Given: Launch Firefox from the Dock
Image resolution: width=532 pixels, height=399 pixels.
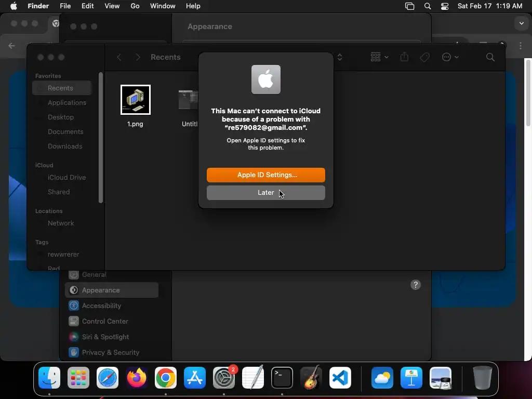Looking at the screenshot, I should (x=137, y=378).
